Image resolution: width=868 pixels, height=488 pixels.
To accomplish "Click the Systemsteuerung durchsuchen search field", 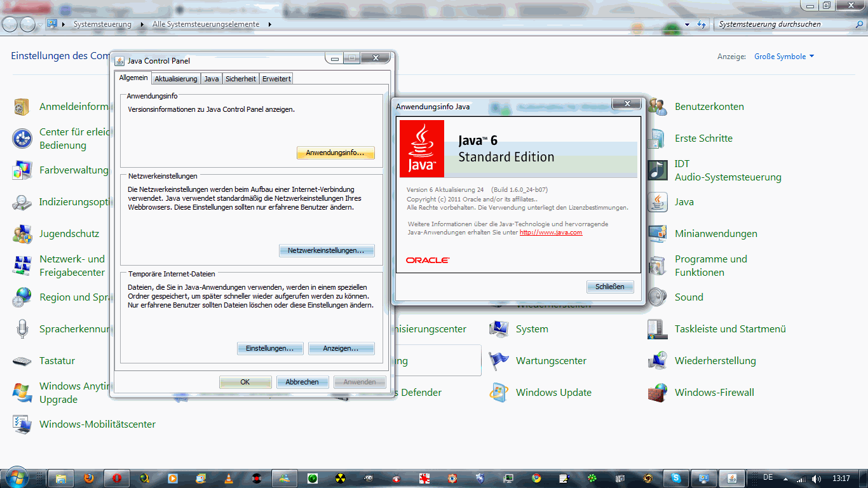I will point(783,24).
